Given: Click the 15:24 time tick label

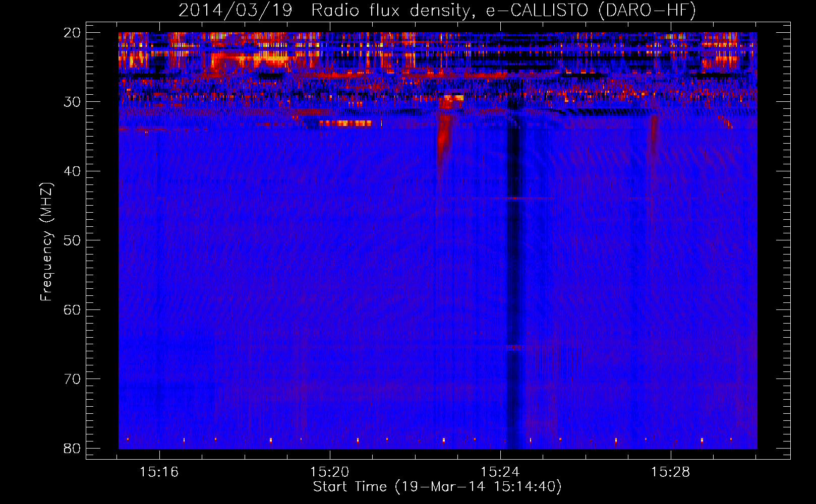Looking at the screenshot, I should tap(500, 472).
